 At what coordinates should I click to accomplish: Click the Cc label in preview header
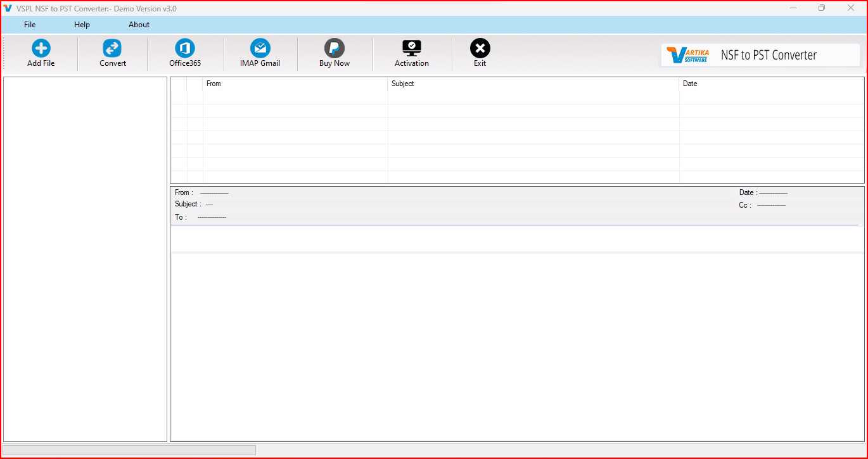(745, 205)
